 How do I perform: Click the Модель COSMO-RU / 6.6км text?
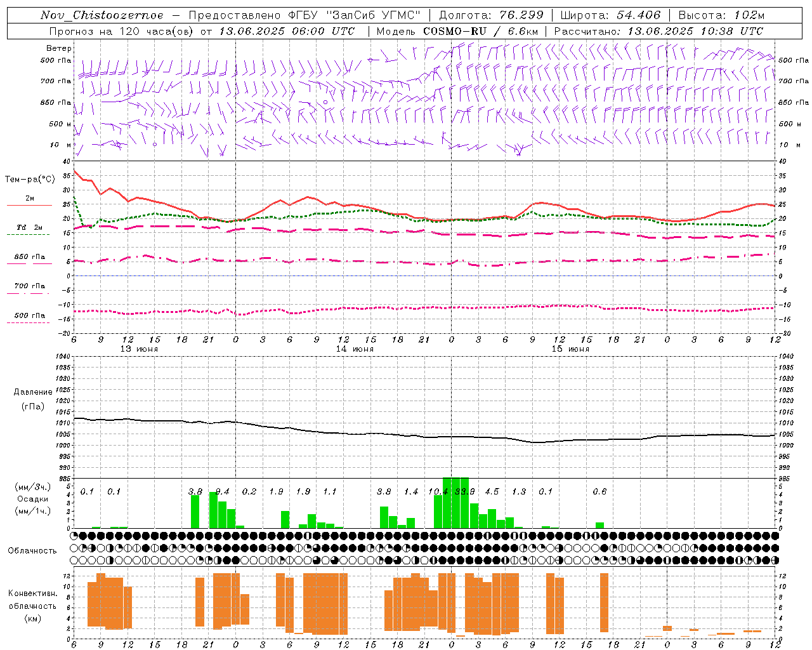457,31
